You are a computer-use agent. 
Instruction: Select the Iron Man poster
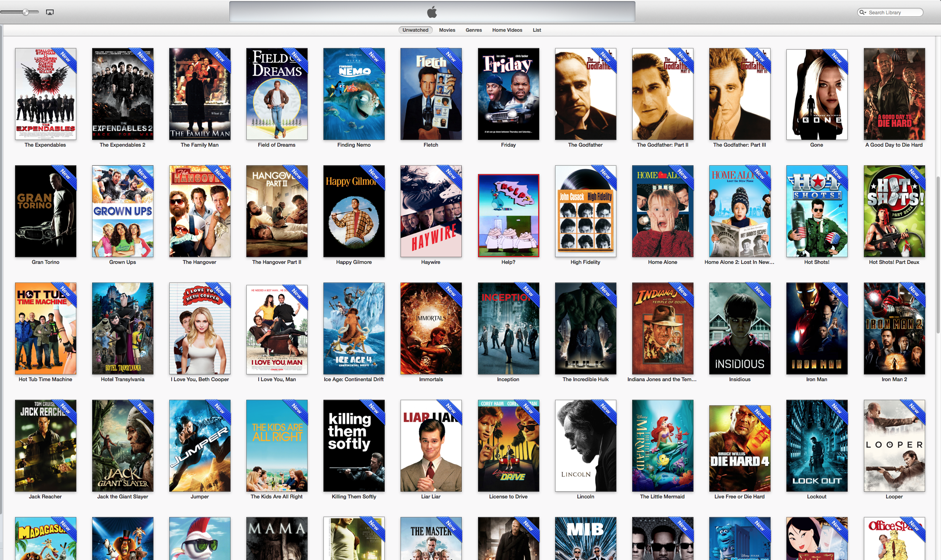[x=817, y=328]
